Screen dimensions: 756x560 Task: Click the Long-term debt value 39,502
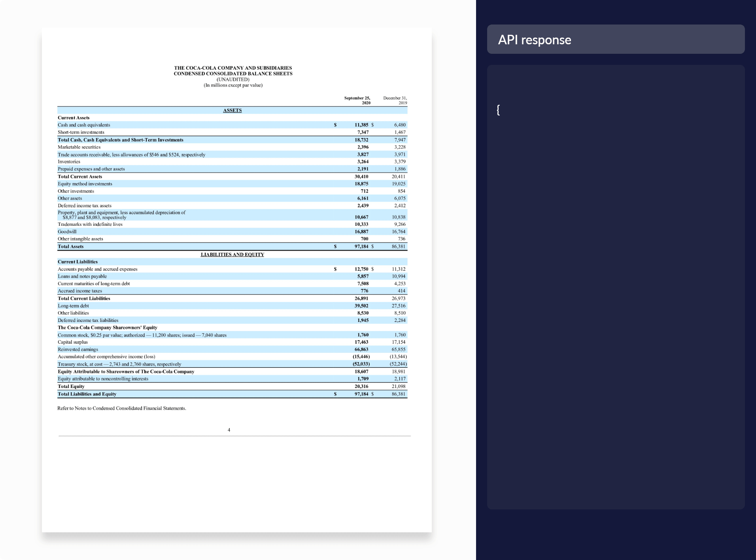(x=361, y=306)
